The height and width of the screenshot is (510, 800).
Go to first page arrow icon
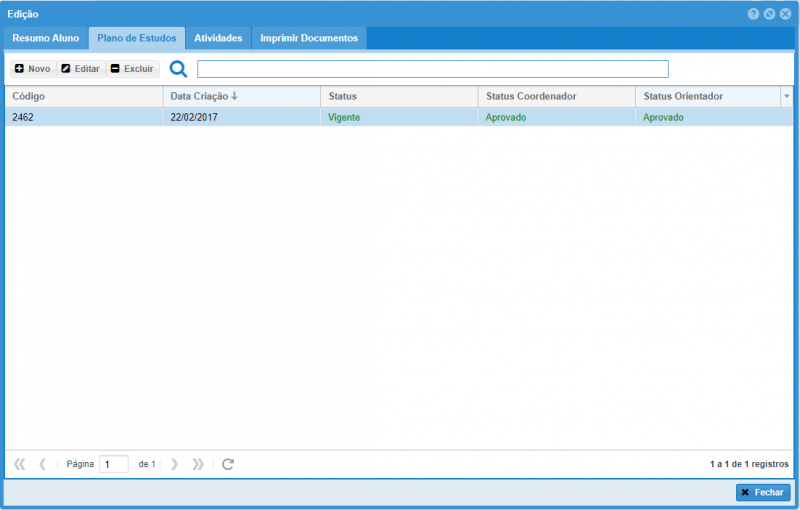pyautogui.click(x=20, y=464)
